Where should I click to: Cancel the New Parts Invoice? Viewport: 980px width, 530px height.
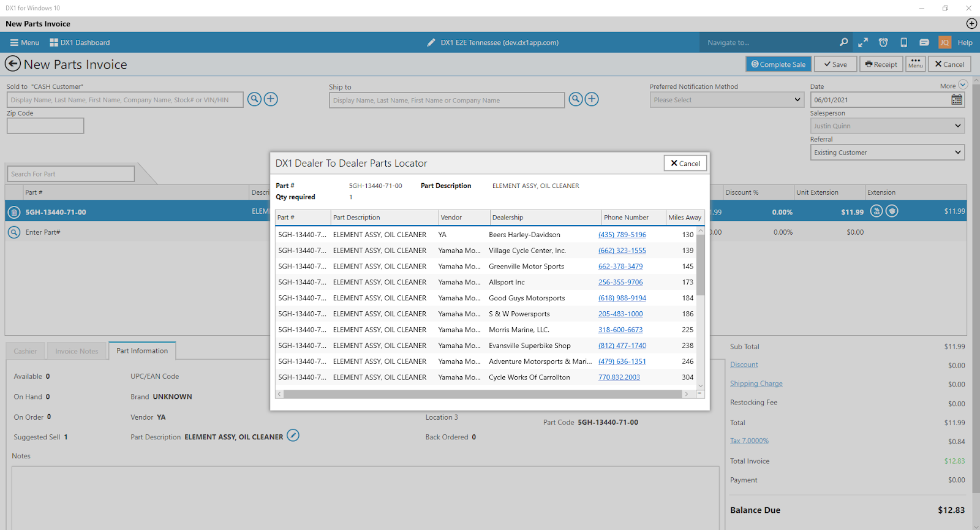coord(949,64)
